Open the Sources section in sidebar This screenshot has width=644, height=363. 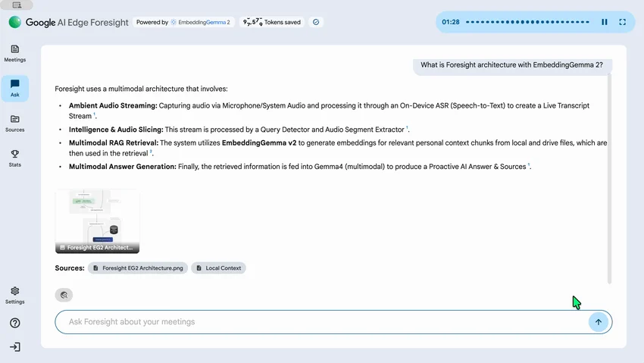coord(15,124)
